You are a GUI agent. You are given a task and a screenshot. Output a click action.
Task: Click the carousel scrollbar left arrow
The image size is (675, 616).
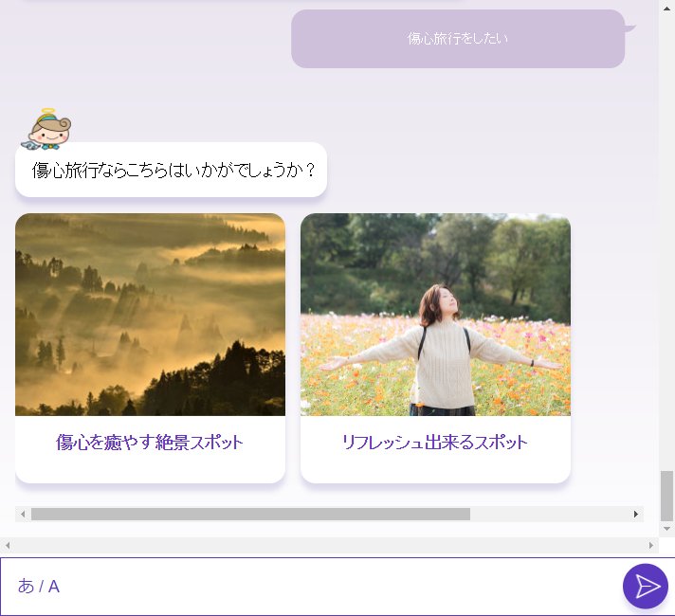23,514
